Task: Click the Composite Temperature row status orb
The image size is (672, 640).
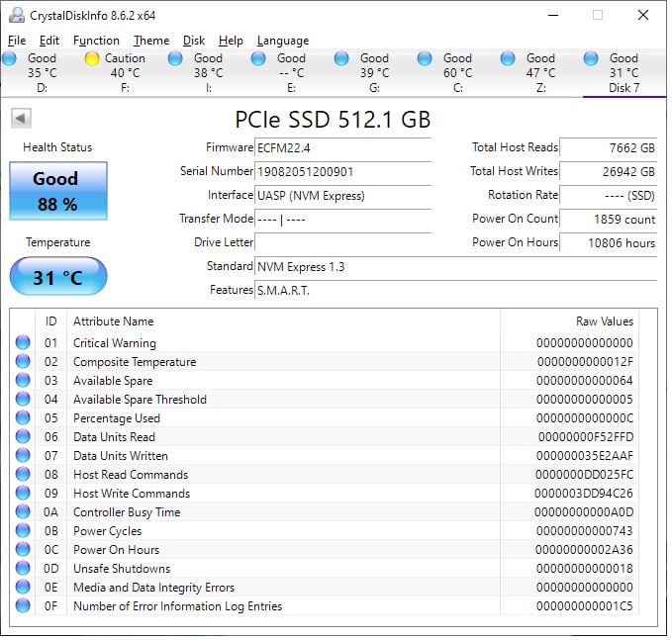Action: 23,362
